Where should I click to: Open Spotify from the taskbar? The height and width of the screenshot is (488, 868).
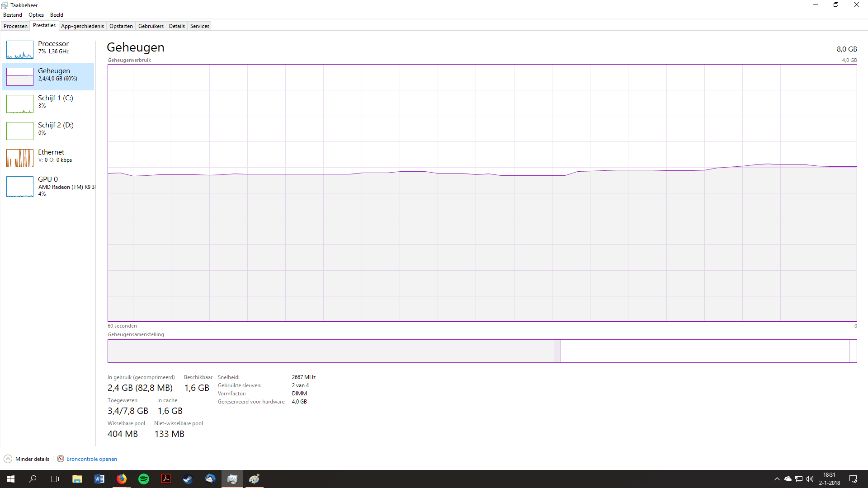[x=144, y=479]
